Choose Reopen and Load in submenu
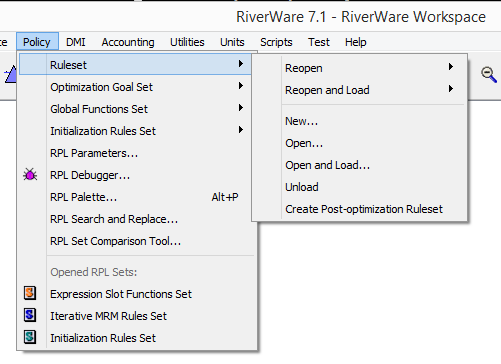The height and width of the screenshot is (364, 501). click(x=359, y=90)
